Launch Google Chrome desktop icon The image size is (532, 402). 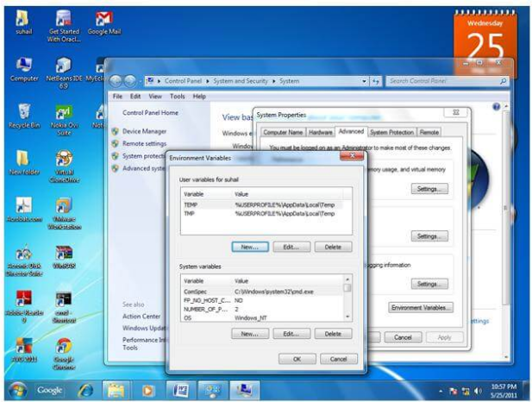(64, 354)
